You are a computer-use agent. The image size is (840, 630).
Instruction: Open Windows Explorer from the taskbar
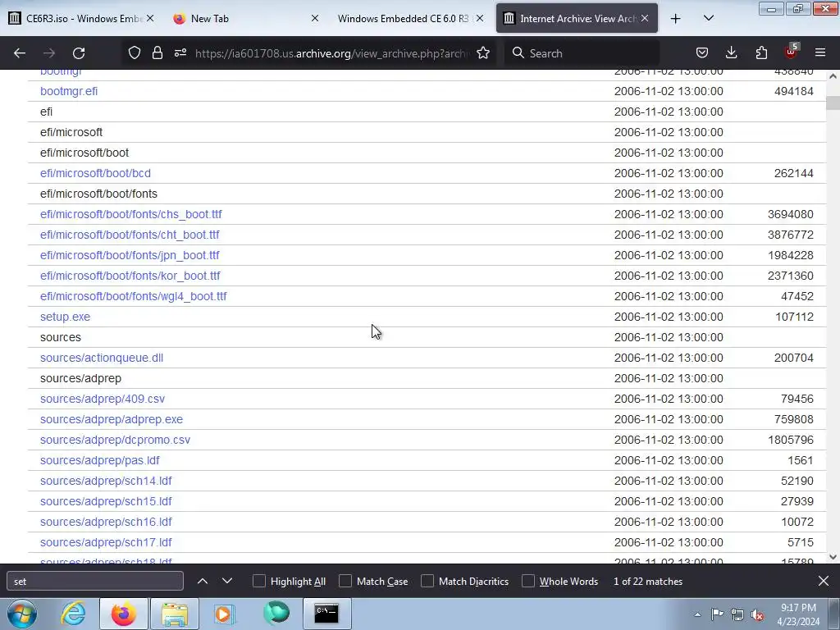click(175, 614)
